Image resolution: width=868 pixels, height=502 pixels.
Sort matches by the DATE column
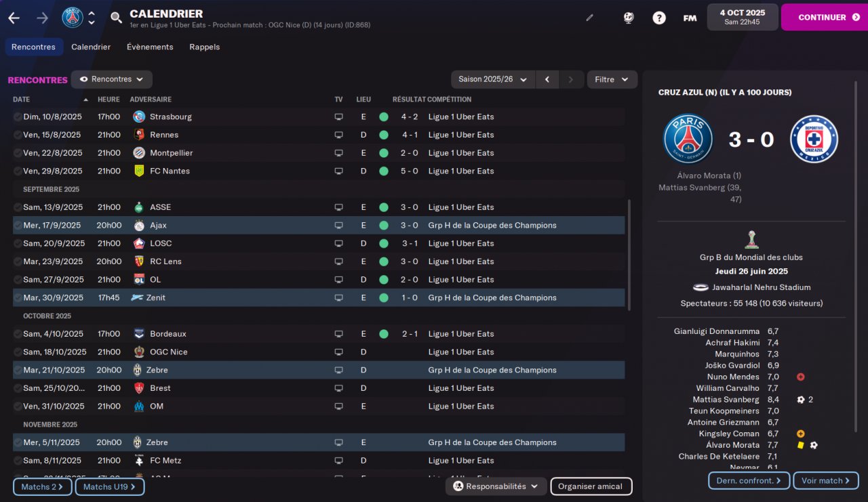pyautogui.click(x=22, y=100)
